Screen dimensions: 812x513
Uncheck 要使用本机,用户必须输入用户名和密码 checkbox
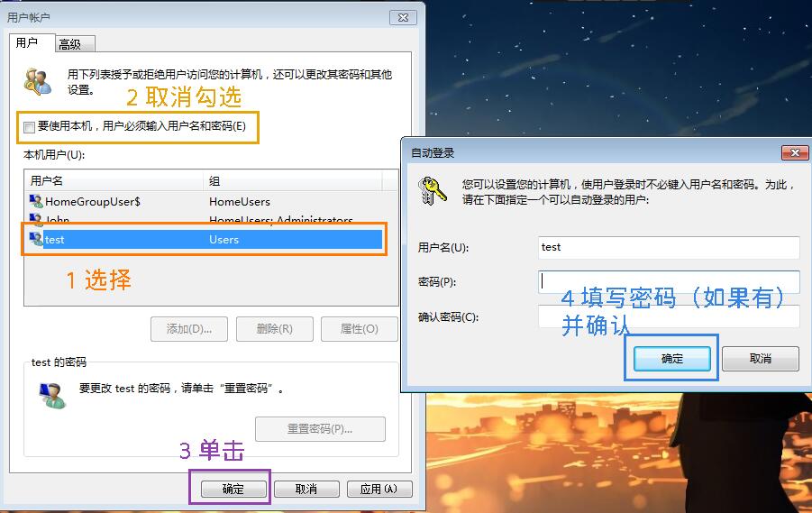(29, 127)
